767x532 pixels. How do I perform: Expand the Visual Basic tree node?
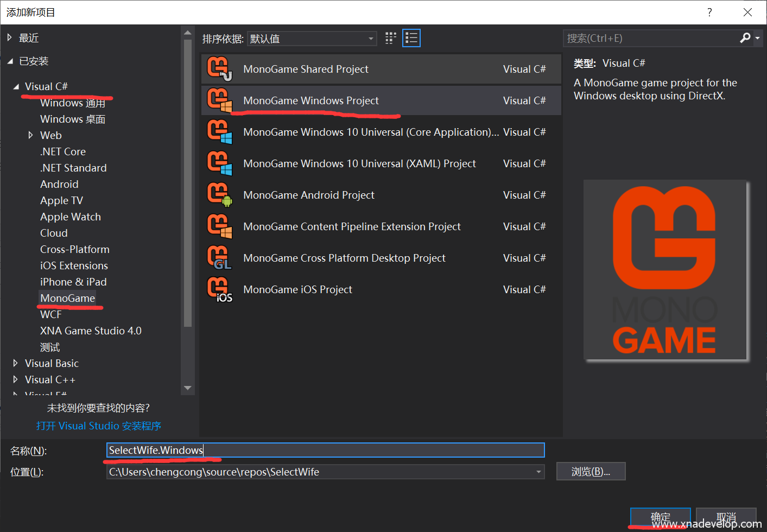click(x=15, y=363)
